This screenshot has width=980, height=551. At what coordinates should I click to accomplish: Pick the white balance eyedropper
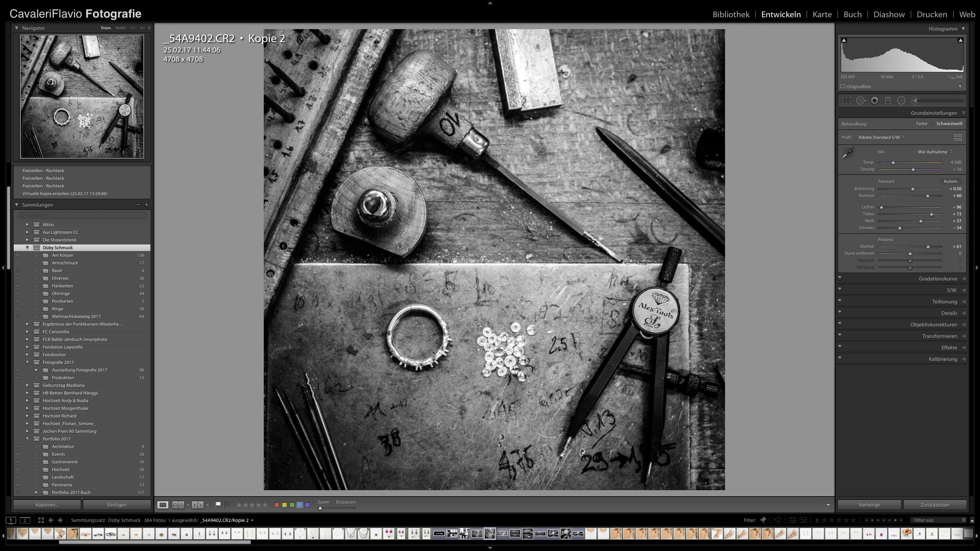pos(848,153)
